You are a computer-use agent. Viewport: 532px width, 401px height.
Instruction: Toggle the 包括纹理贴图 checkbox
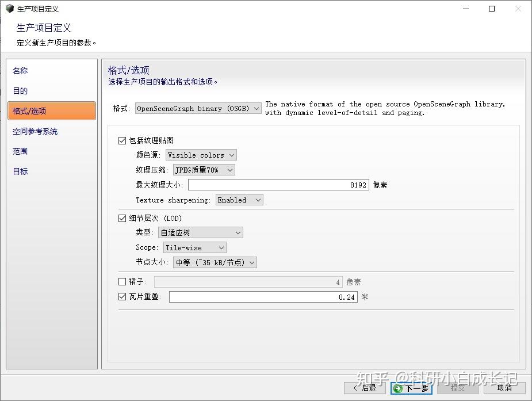pyautogui.click(x=122, y=140)
